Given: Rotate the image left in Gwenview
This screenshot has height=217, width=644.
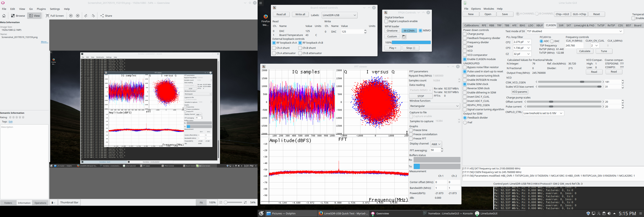Looking at the screenshot, I should click(x=86, y=16).
